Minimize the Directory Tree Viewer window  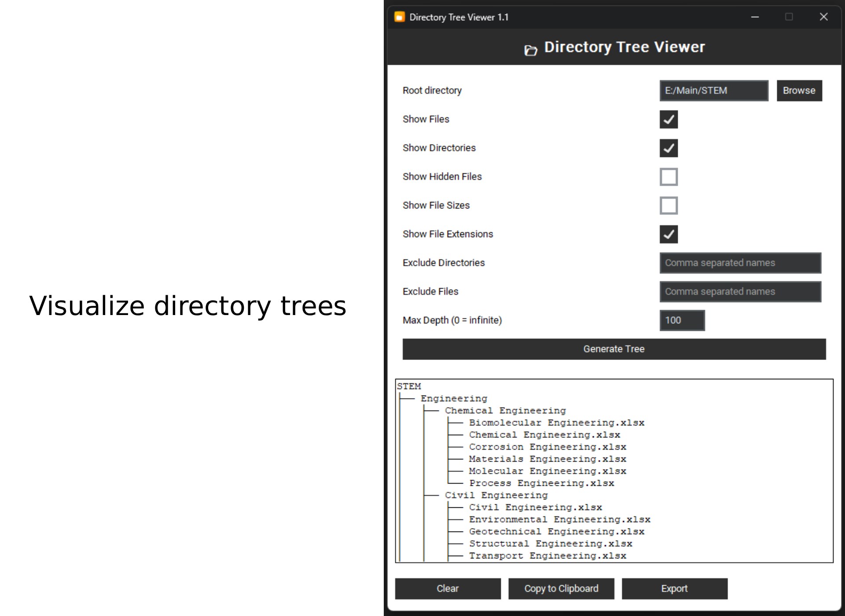(755, 17)
